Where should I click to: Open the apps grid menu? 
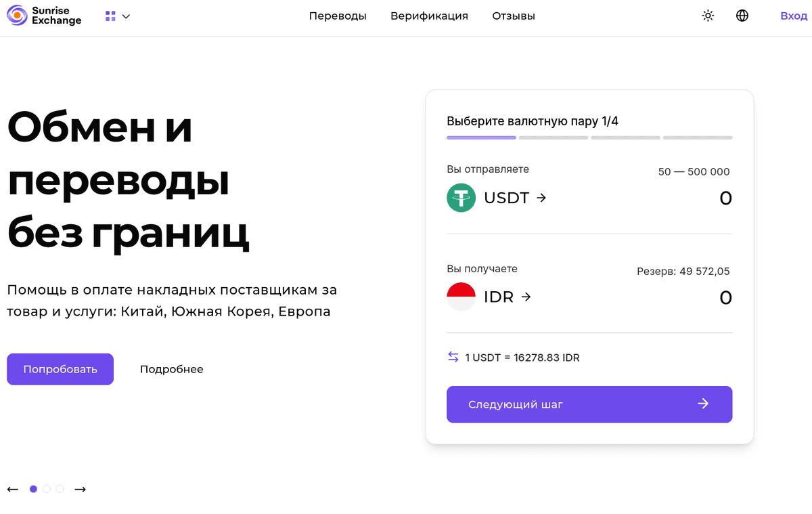click(117, 16)
